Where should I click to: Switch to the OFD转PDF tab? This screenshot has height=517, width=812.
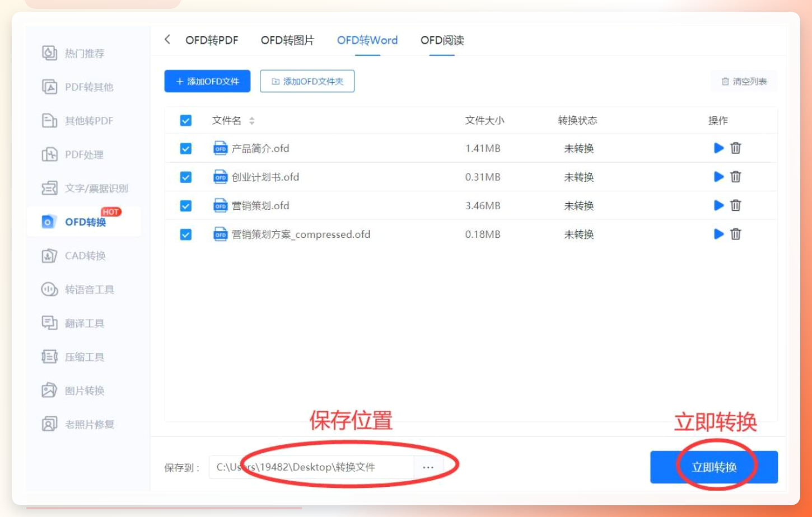tap(212, 40)
